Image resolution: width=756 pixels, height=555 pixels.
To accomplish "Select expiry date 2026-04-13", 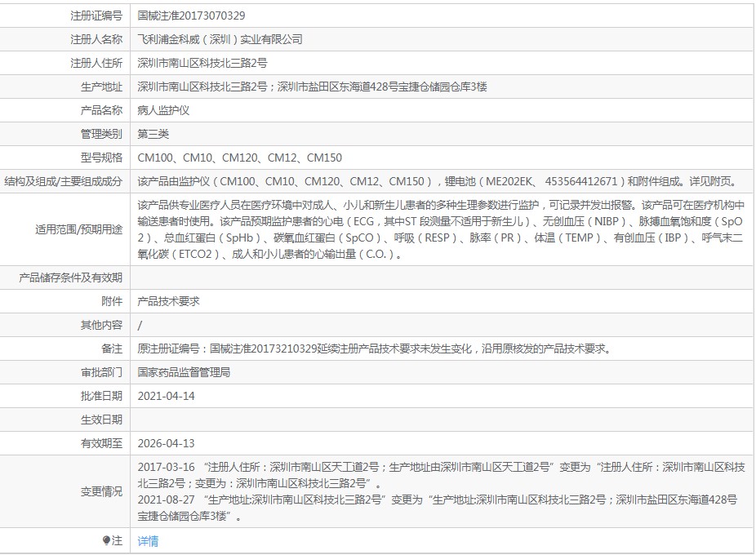I will tap(166, 443).
